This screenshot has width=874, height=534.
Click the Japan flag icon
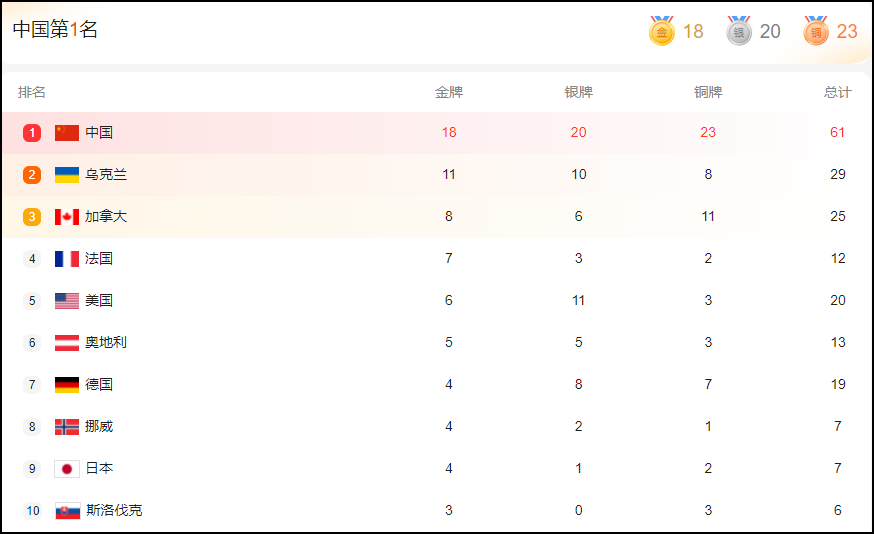pos(67,468)
